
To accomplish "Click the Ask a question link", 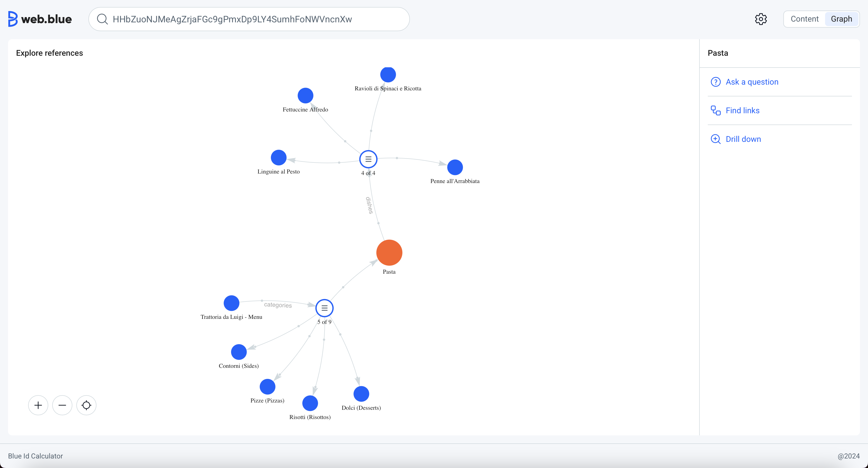I will pyautogui.click(x=752, y=82).
